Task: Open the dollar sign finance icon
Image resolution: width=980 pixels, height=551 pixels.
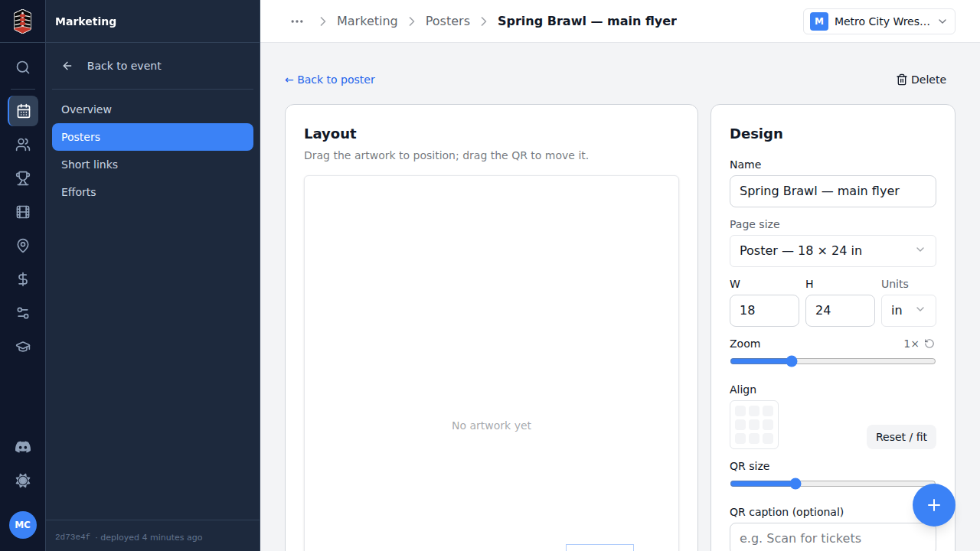Action: coord(23,279)
